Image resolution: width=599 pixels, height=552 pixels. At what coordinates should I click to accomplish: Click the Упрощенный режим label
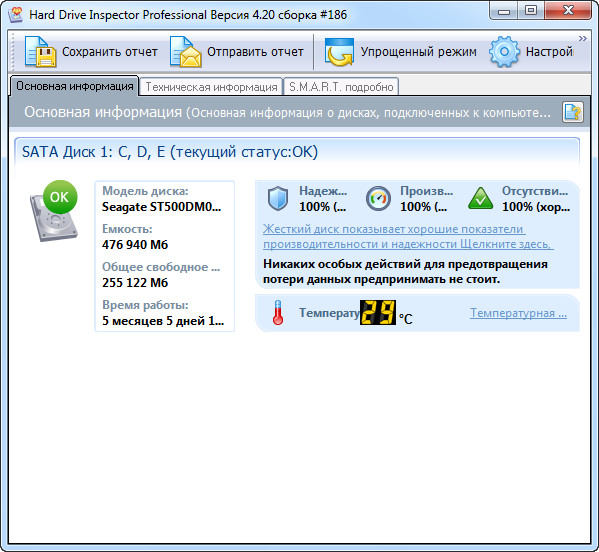click(419, 52)
